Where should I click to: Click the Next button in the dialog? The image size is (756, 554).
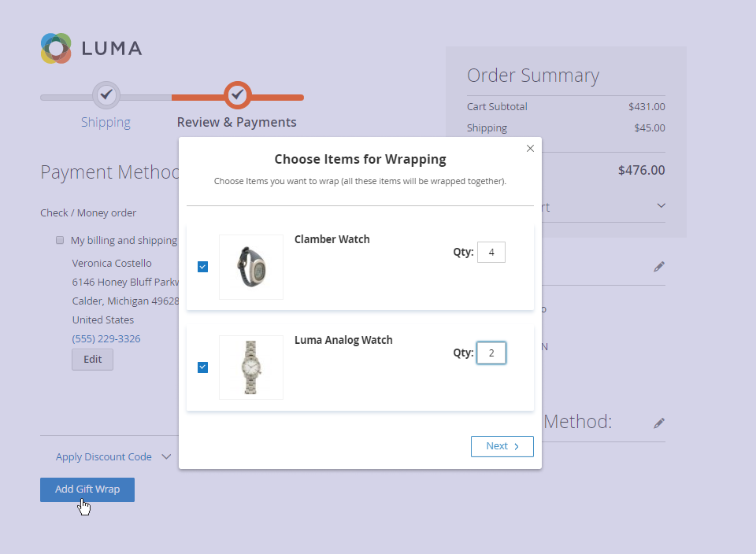502,446
